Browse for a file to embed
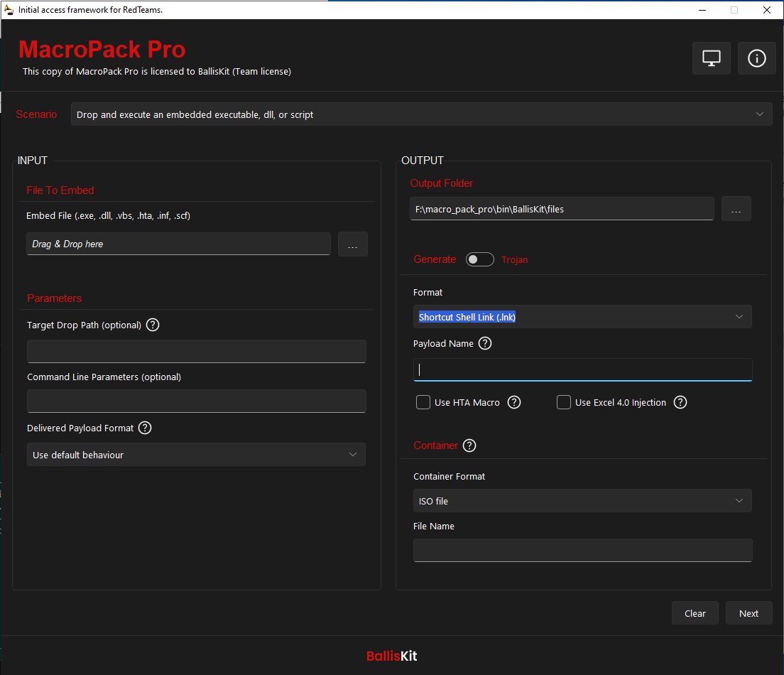Viewport: 784px width, 675px height. coord(352,244)
